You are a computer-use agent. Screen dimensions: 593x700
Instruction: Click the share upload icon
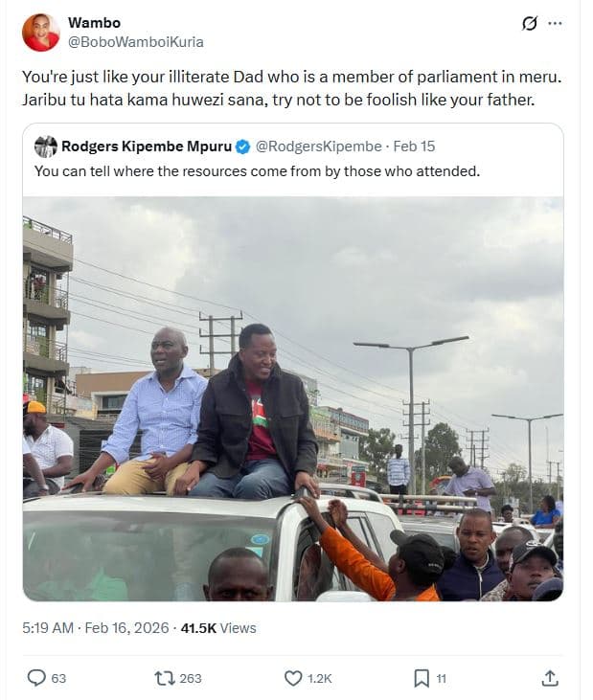click(550, 678)
